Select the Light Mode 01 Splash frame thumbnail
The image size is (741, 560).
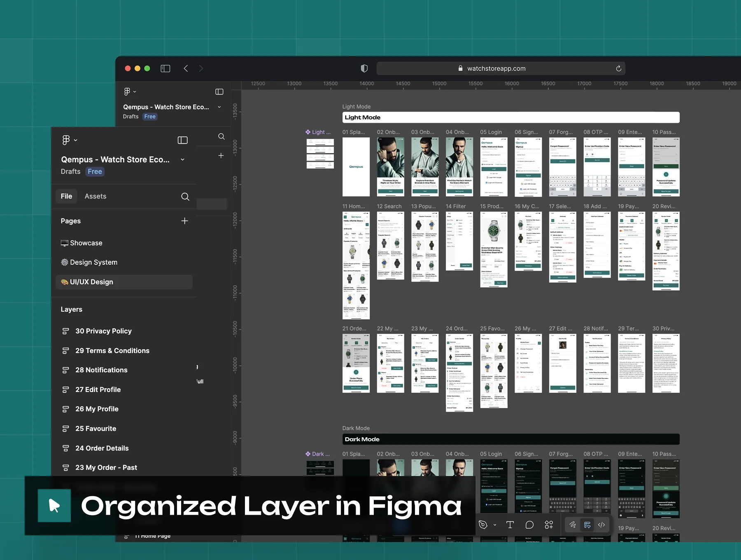[x=356, y=167]
